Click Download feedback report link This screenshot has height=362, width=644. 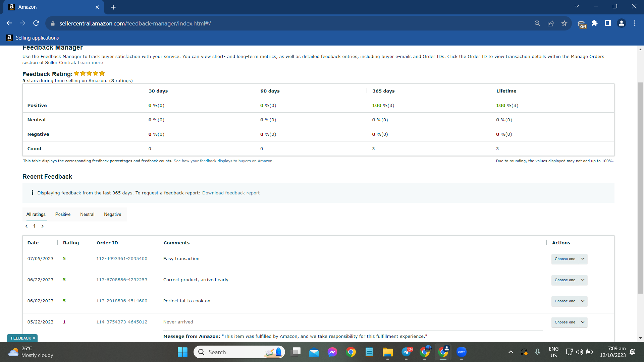[231, 193]
